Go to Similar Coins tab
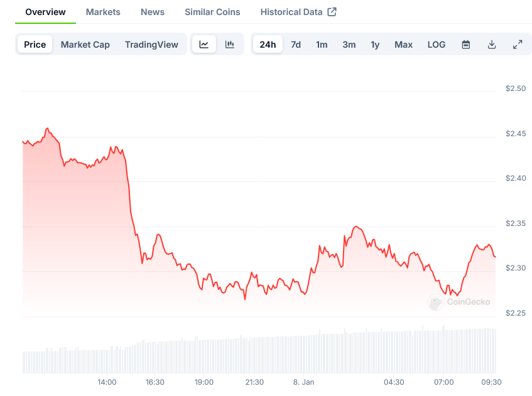 pyautogui.click(x=212, y=12)
